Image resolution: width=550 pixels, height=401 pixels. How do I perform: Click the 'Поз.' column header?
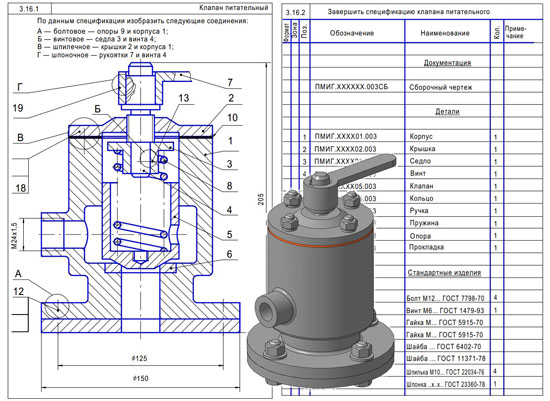coord(304,32)
